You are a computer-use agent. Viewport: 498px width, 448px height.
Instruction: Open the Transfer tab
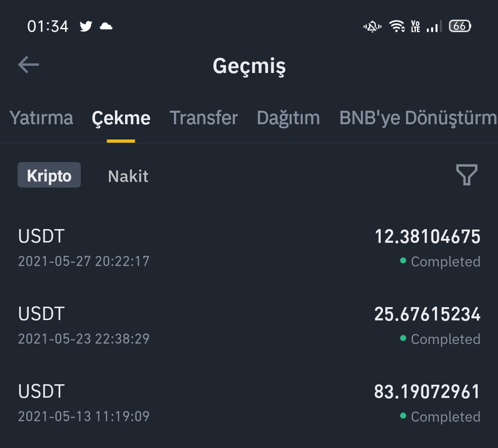[204, 118]
